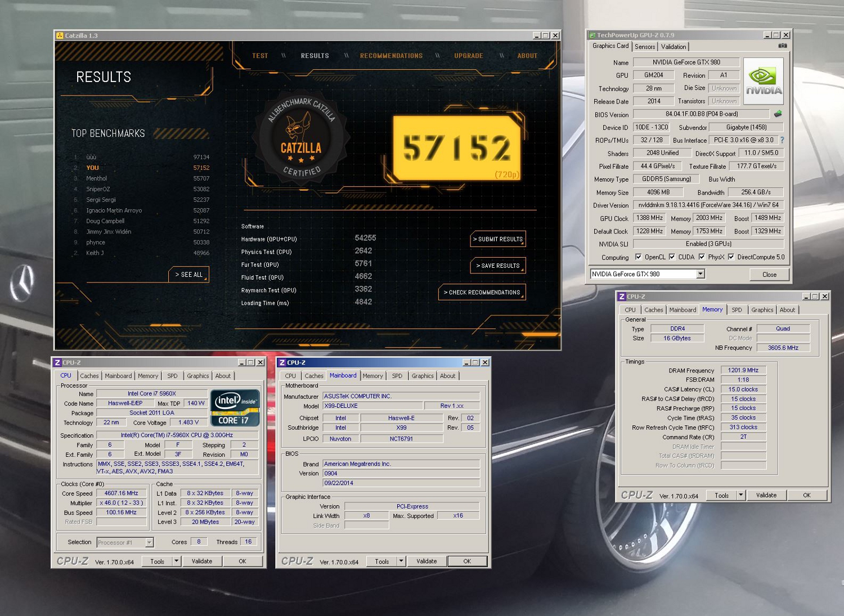Click the Multiplier value x 46.0

[x=121, y=503]
